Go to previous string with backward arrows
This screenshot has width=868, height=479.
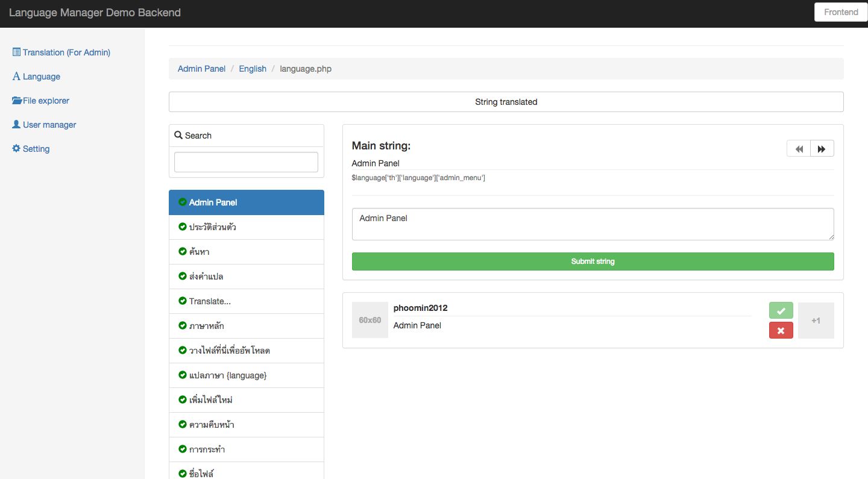pos(799,149)
